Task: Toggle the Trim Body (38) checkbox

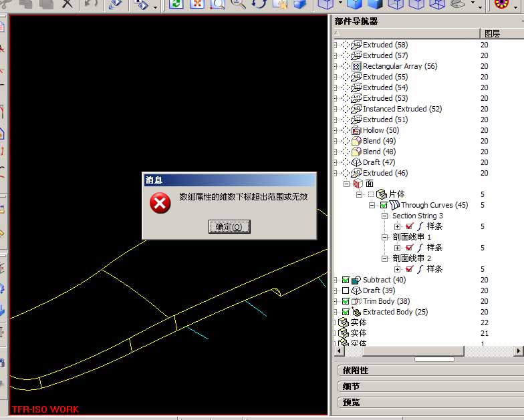Action: (346, 301)
